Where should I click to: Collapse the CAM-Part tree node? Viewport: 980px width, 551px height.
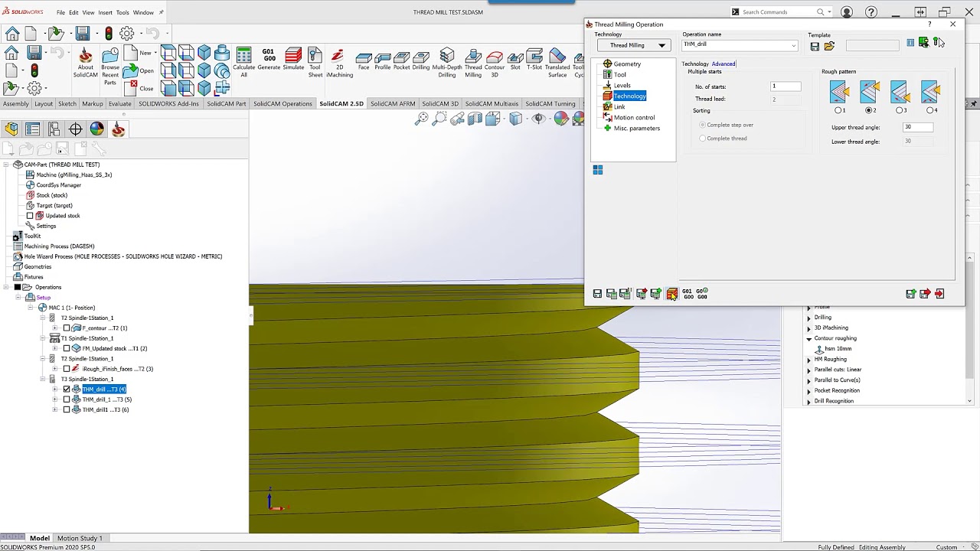click(7, 165)
